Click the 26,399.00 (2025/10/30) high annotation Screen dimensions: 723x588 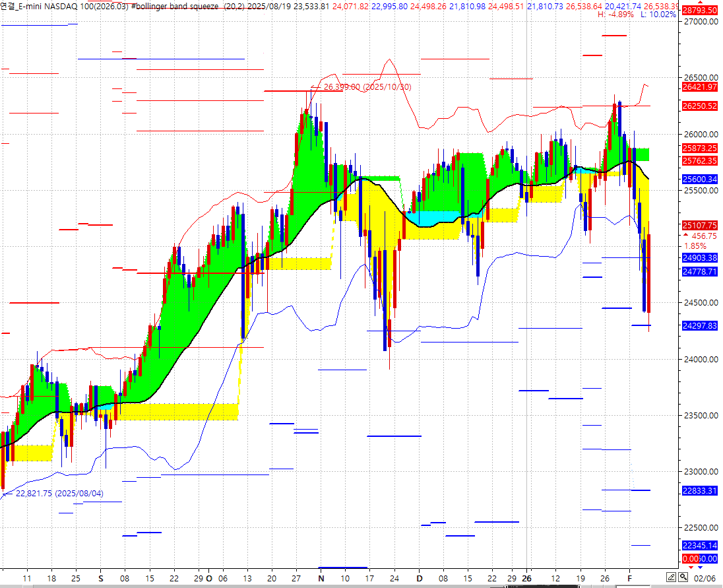367,87
